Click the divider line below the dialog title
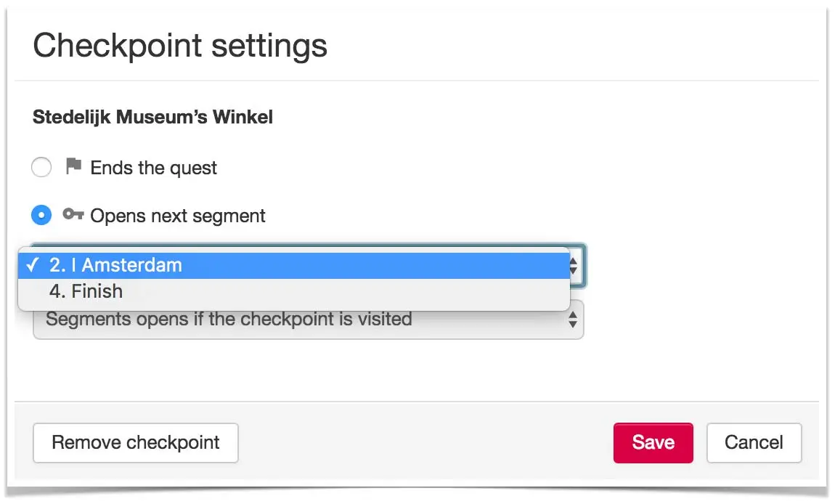835x504 pixels. [x=417, y=81]
